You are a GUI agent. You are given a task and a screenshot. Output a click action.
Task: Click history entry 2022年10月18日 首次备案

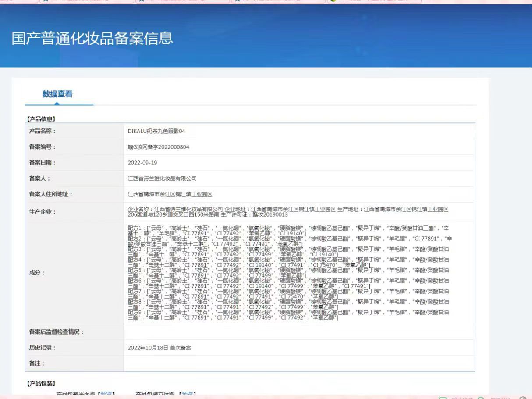click(x=160, y=348)
